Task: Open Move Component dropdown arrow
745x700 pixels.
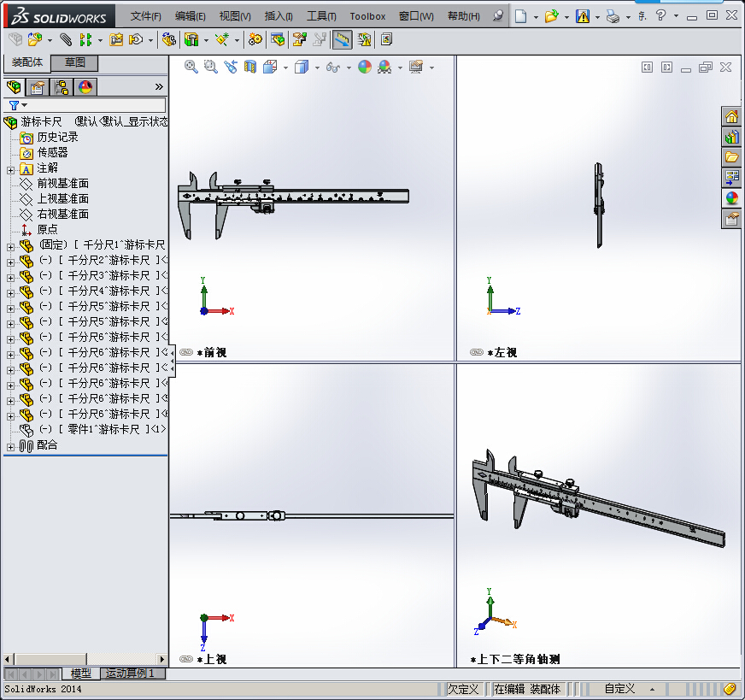Action: tap(150, 40)
